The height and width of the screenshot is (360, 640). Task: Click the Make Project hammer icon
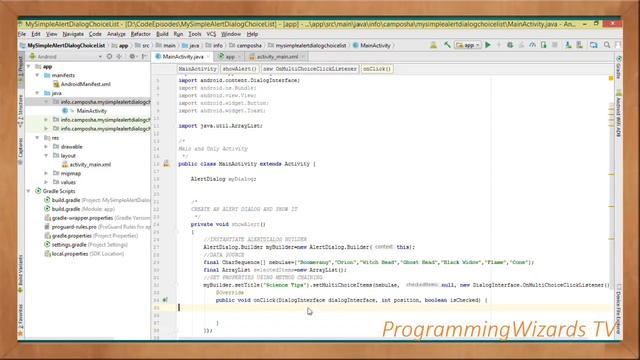[447, 45]
